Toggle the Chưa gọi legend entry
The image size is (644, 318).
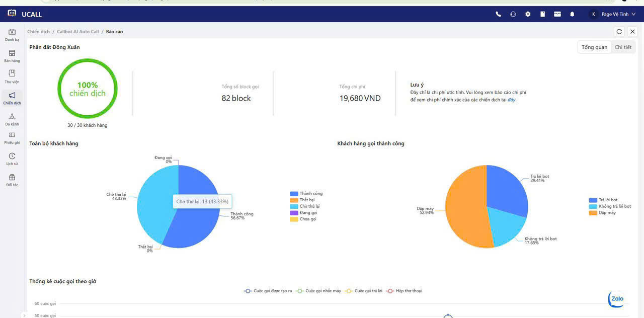point(303,219)
